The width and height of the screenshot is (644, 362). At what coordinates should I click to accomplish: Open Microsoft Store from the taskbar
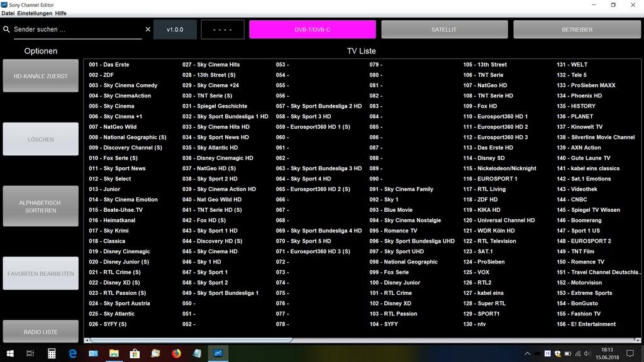135,353
